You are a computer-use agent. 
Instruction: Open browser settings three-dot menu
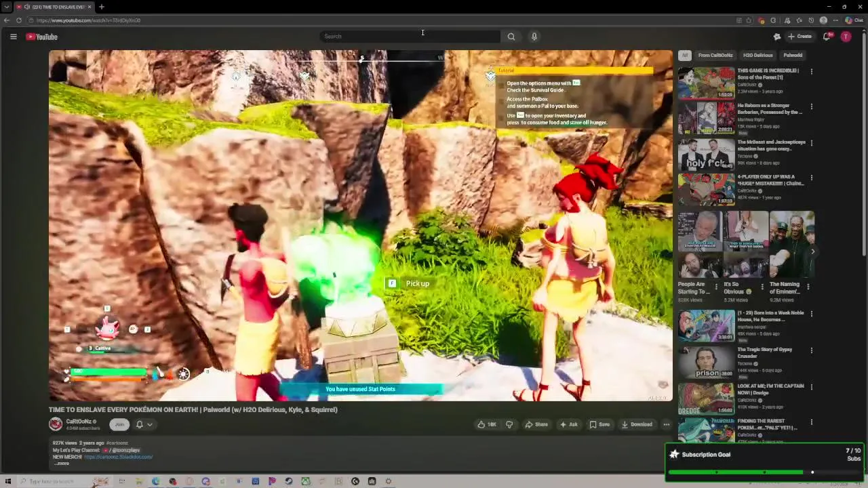[x=835, y=20]
